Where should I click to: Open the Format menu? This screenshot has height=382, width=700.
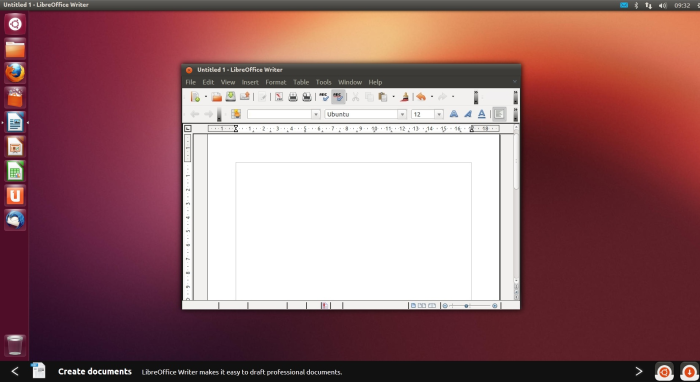[x=276, y=82]
